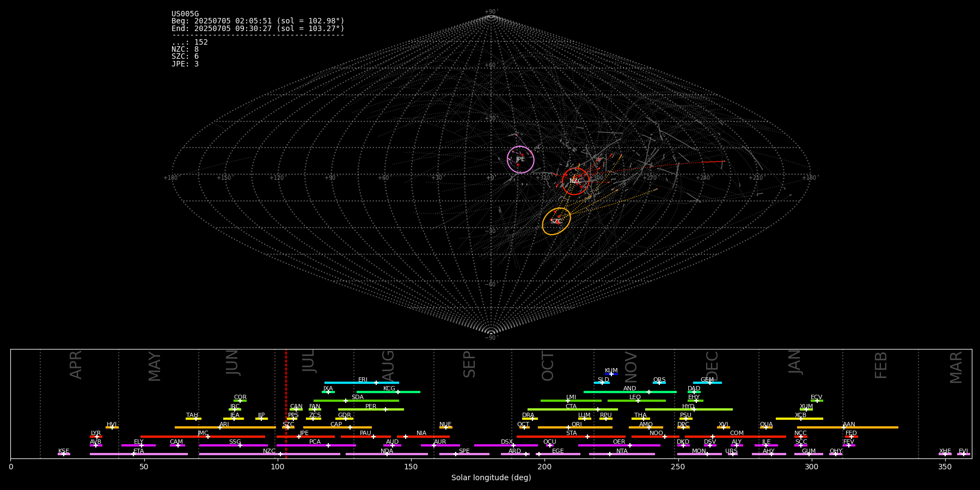Click the station ID text US005G
The image size is (980, 490).
(x=185, y=14)
